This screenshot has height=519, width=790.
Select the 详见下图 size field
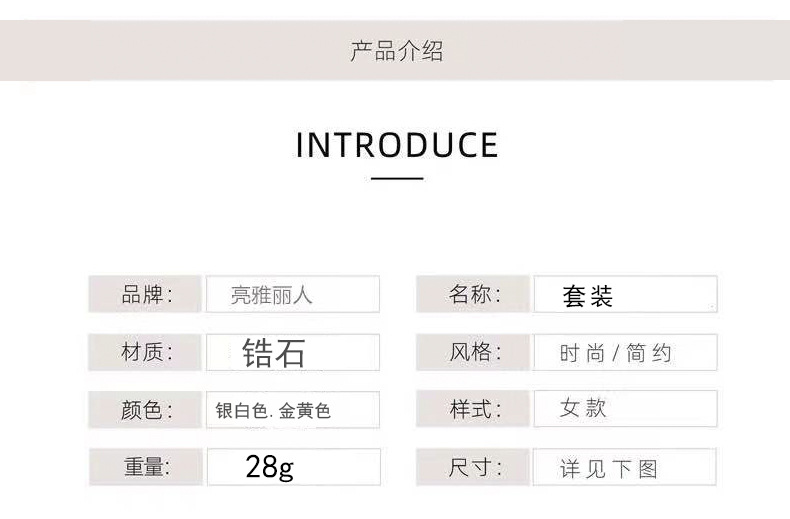(x=624, y=468)
